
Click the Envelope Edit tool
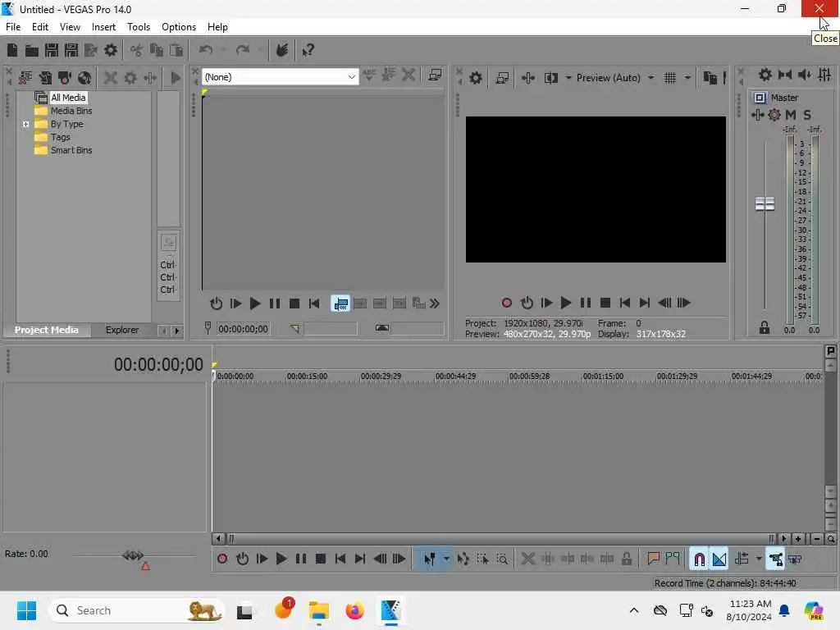[x=463, y=559]
